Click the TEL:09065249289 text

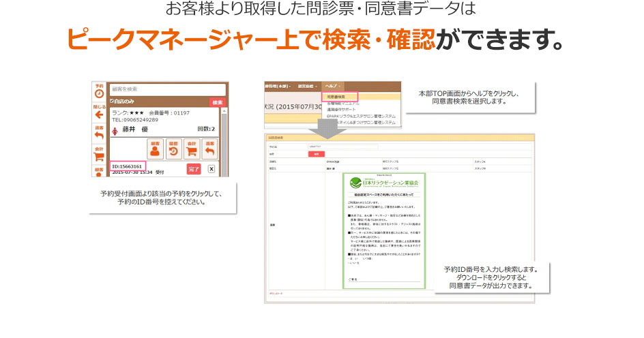135,120
